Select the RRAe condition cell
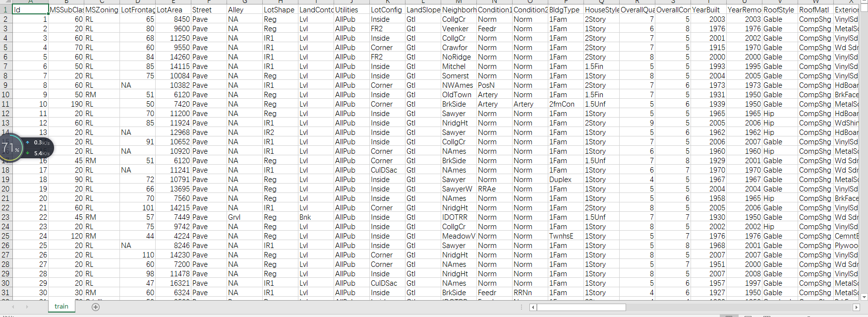Viewport: 868px width, 317px height. coord(494,189)
